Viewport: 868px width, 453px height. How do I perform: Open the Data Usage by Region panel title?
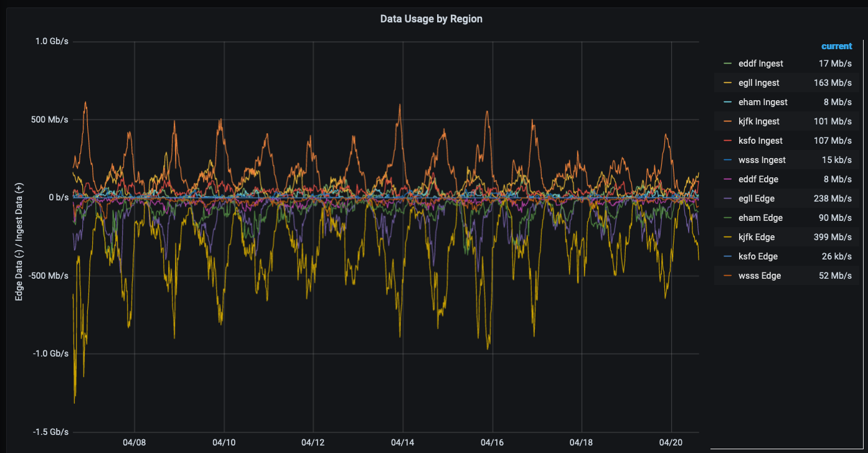tap(431, 19)
